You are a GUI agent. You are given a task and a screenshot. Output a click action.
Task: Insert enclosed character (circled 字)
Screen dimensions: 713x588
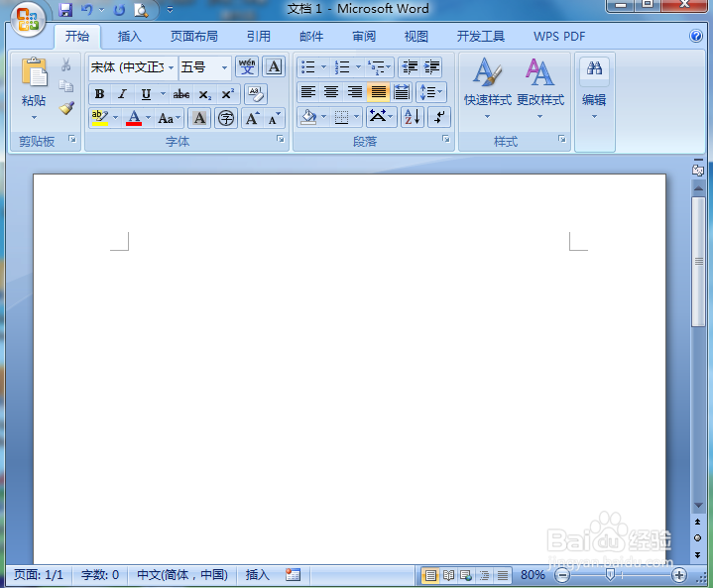click(x=226, y=119)
